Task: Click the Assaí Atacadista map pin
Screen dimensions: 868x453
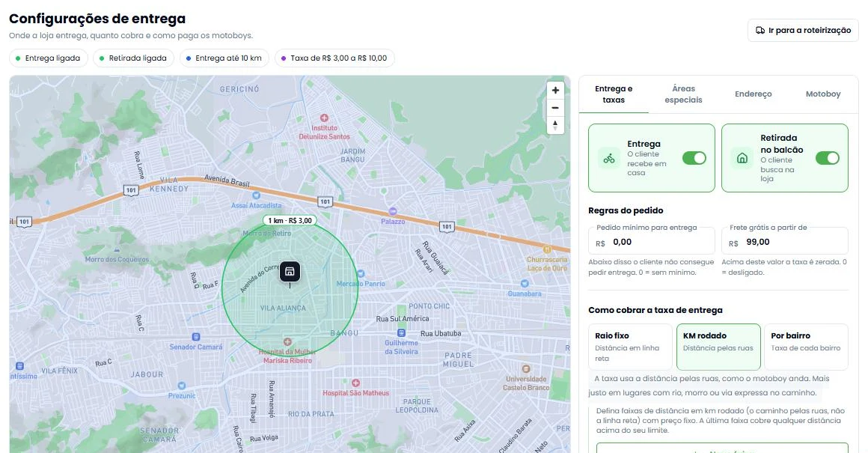Action: pyautogui.click(x=256, y=195)
